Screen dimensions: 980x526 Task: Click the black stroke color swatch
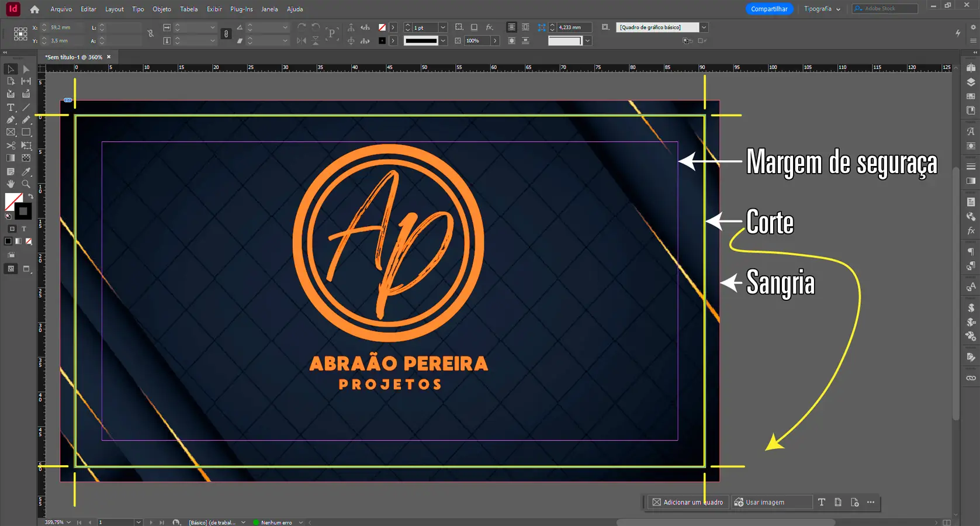click(x=24, y=212)
